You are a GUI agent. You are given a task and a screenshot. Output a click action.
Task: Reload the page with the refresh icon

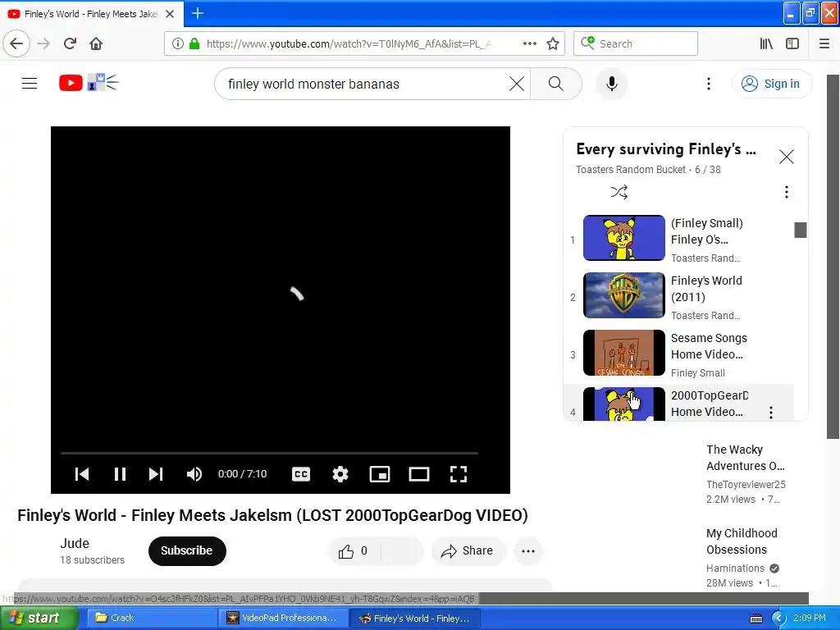pyautogui.click(x=71, y=43)
